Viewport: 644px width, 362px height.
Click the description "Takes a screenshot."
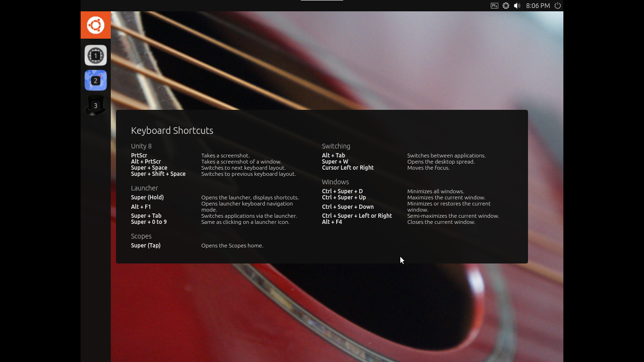point(225,156)
